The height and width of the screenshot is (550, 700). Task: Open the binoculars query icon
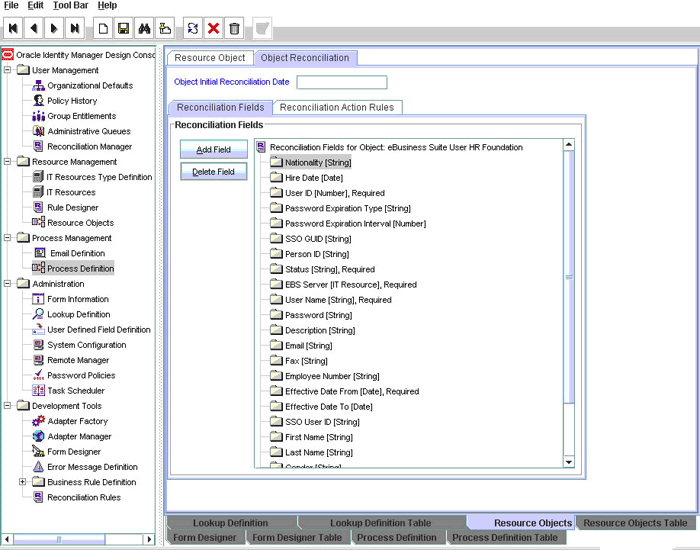click(144, 29)
